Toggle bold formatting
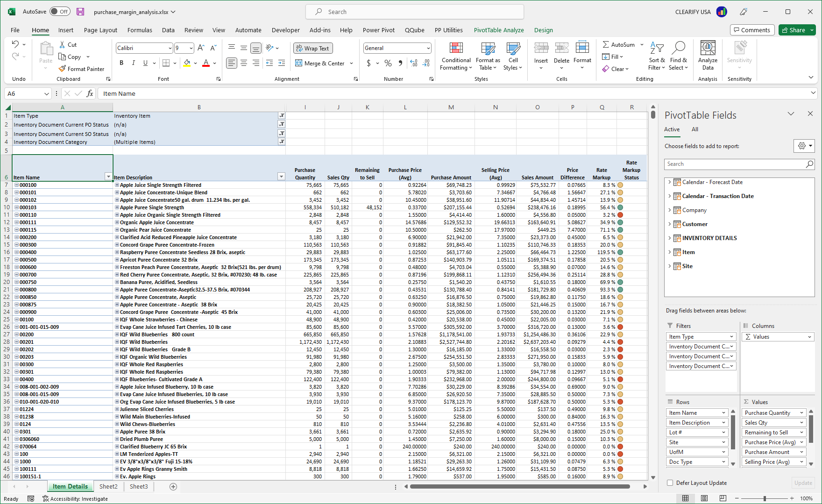Image resolution: width=822 pixels, height=504 pixels. 121,63
